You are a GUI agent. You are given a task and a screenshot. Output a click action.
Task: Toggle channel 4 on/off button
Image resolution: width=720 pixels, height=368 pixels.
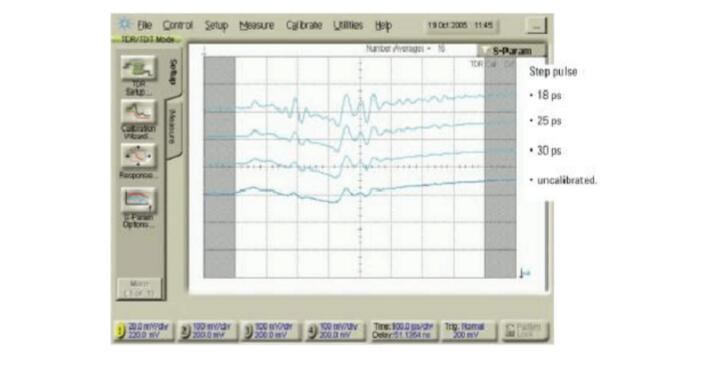311,331
